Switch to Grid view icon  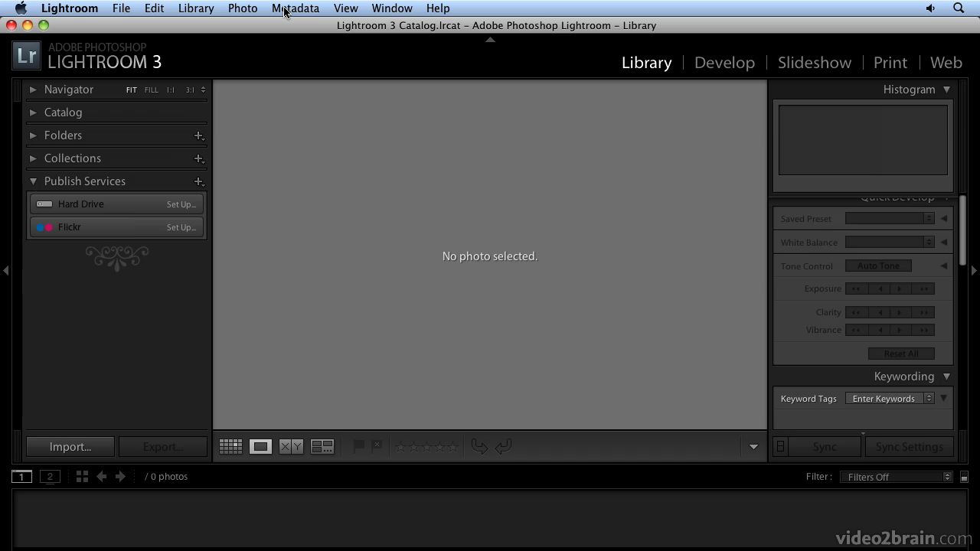point(230,446)
